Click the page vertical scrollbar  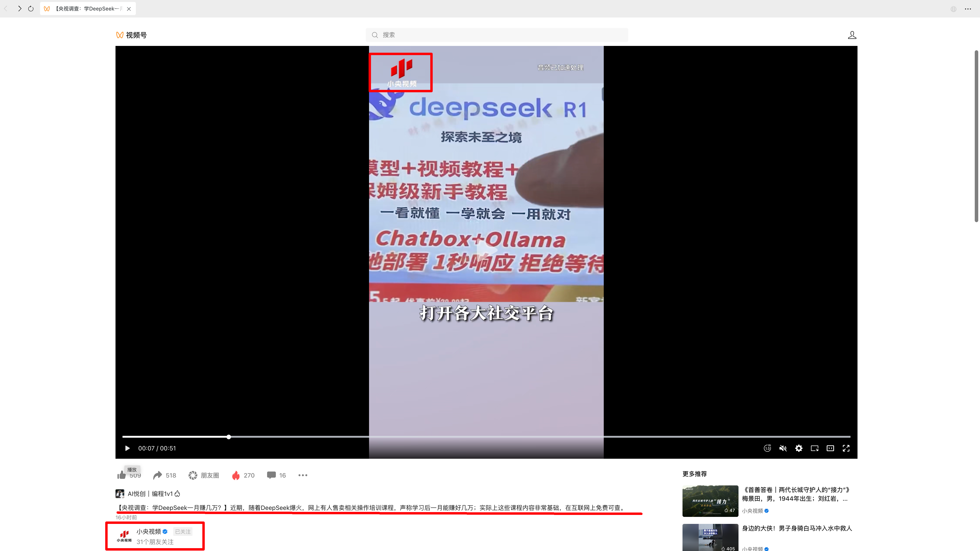tap(976, 136)
